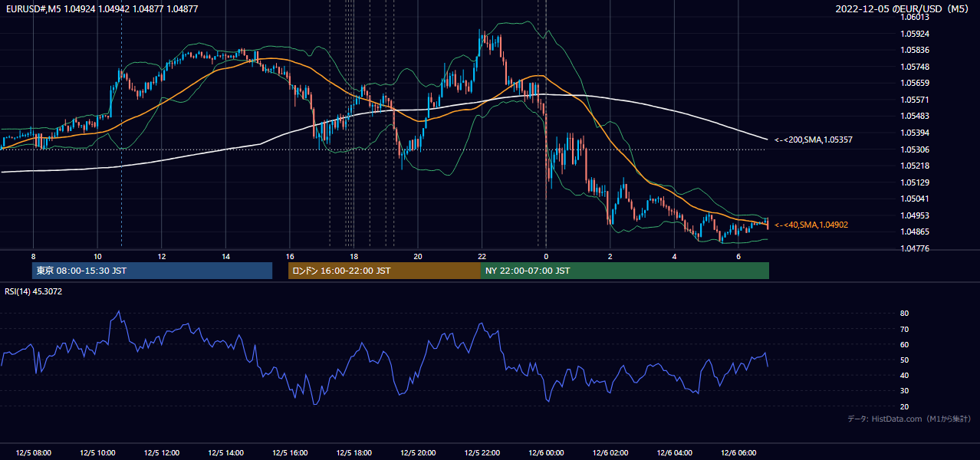Click hour label 16 under the price chart
The height and width of the screenshot is (460, 980).
coord(290,256)
